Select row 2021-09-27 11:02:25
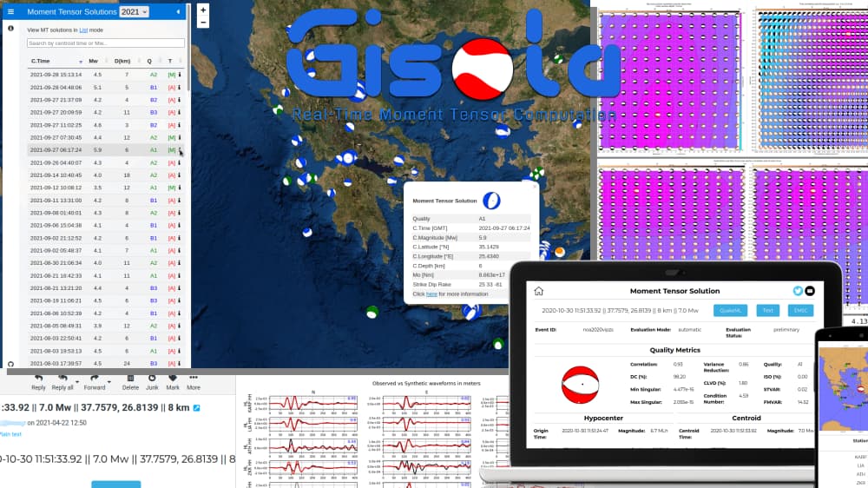Viewport: 868px width, 488px height. point(106,125)
